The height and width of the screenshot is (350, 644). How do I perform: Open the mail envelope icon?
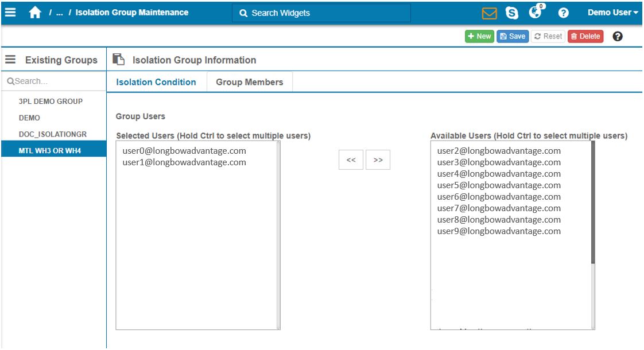489,13
